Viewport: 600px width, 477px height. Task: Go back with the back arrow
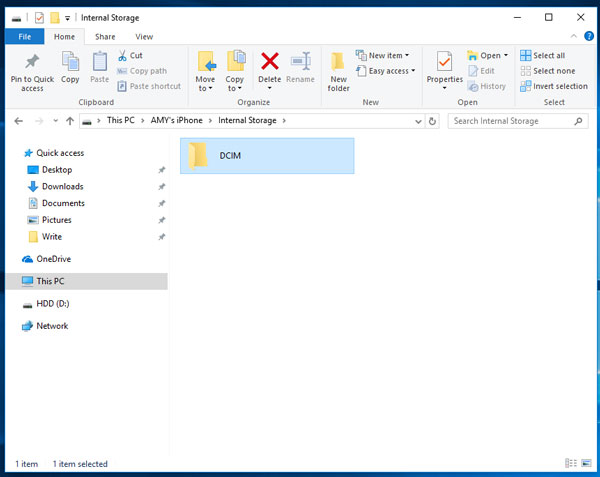[x=18, y=121]
